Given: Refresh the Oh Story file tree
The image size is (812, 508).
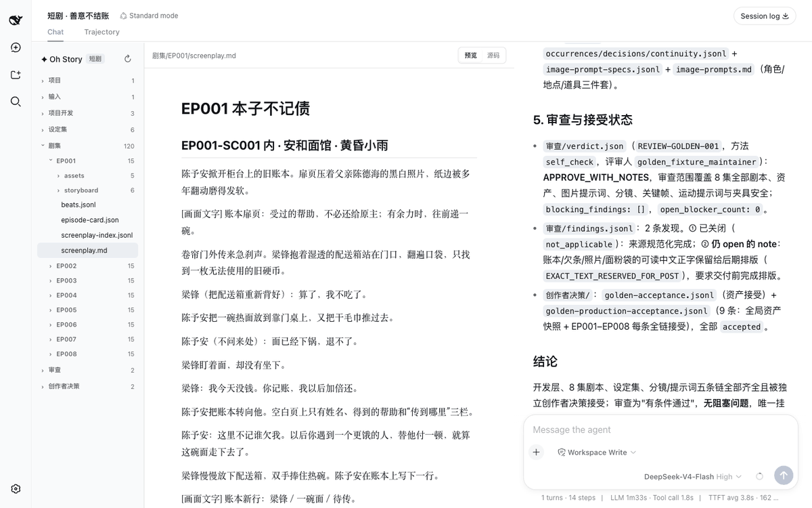Looking at the screenshot, I should (128, 59).
